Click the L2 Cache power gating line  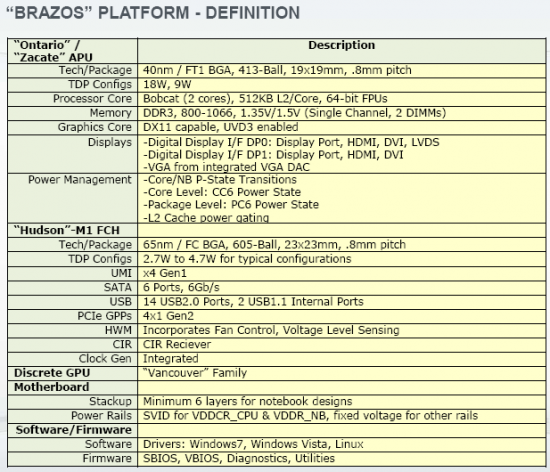tap(206, 218)
